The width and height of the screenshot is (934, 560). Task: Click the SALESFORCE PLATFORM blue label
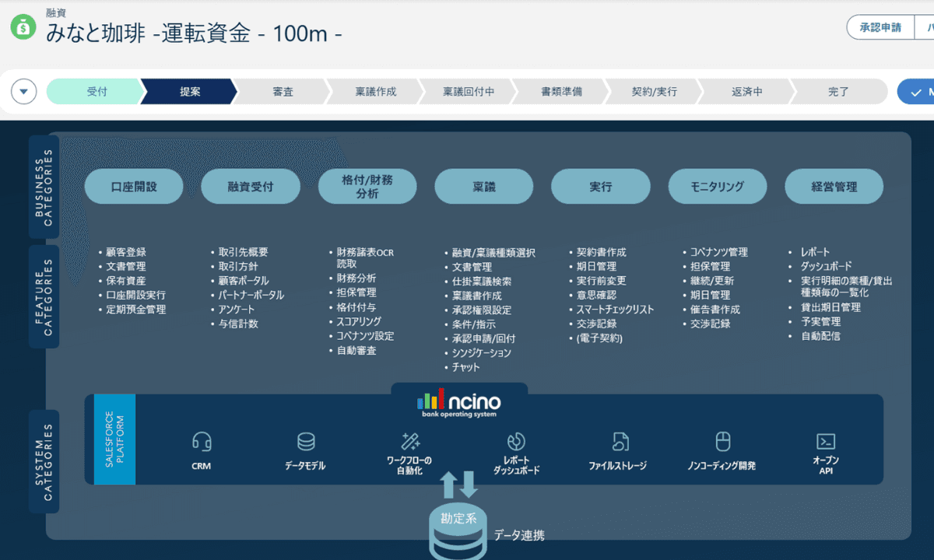coord(114,439)
